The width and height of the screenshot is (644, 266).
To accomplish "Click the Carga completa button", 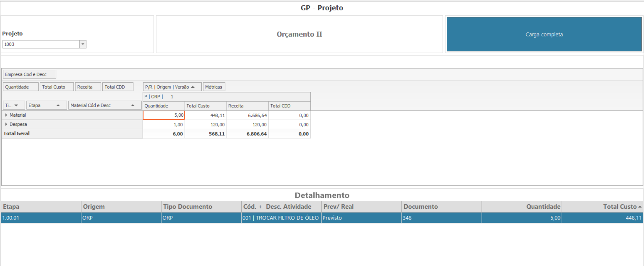I will [544, 34].
